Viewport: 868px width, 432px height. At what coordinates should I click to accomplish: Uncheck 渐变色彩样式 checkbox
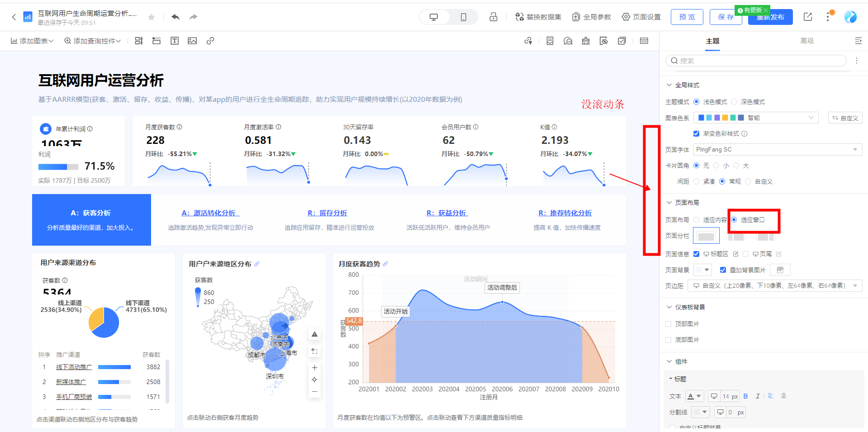tap(697, 134)
